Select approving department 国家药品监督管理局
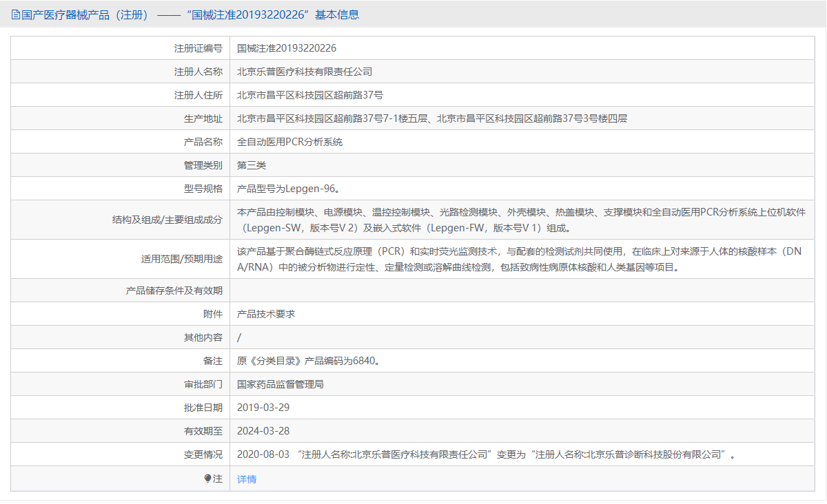827x504 pixels. 280,384
